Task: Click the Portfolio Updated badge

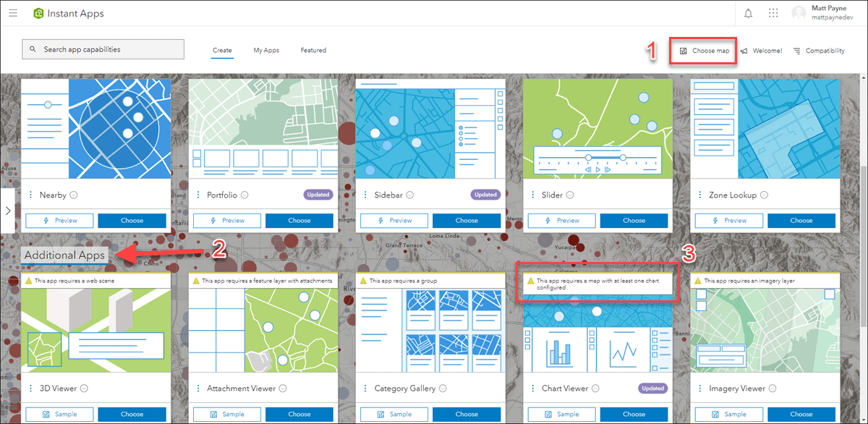Action: click(318, 195)
